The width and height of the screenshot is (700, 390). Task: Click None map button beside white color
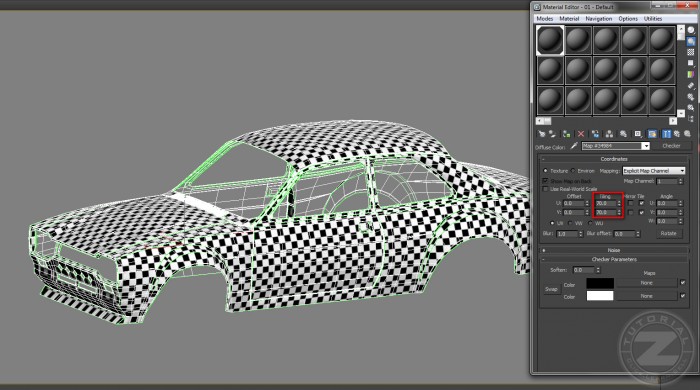(646, 295)
